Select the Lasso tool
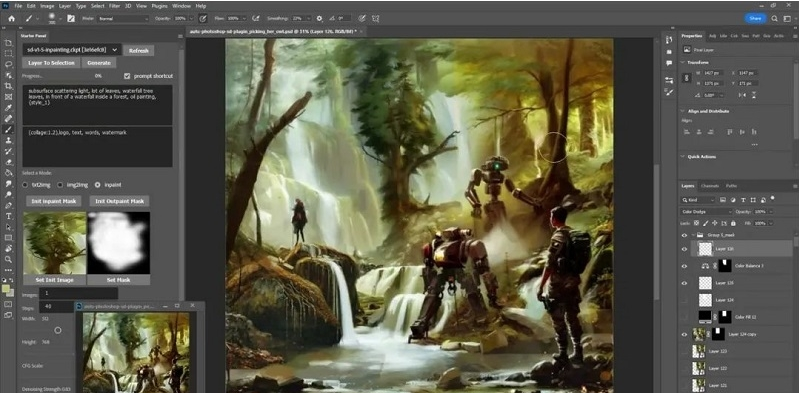The image size is (799, 393). pos(9,64)
